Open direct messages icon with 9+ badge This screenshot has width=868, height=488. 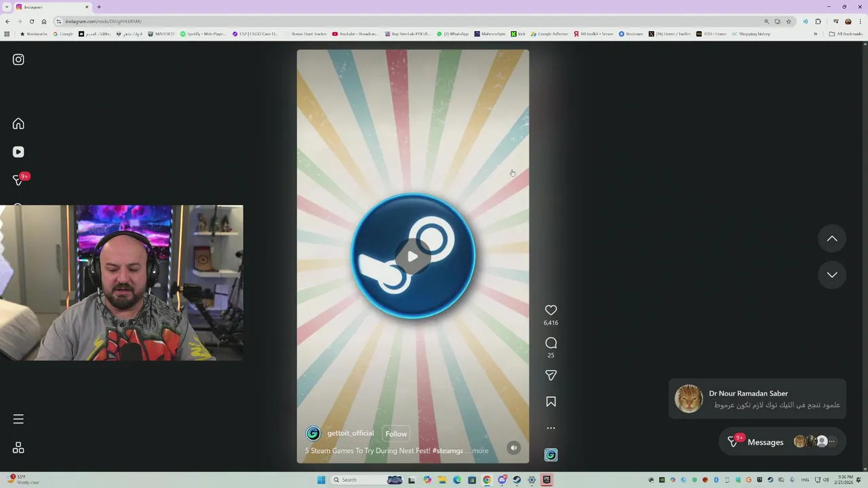(20, 180)
